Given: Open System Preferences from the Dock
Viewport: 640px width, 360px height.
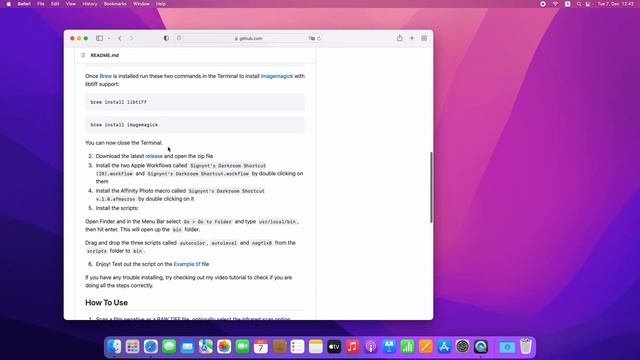Looking at the screenshot, I should [x=463, y=347].
